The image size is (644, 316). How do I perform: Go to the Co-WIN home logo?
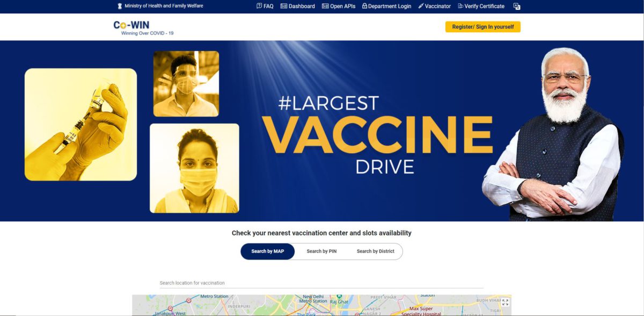[143, 27]
